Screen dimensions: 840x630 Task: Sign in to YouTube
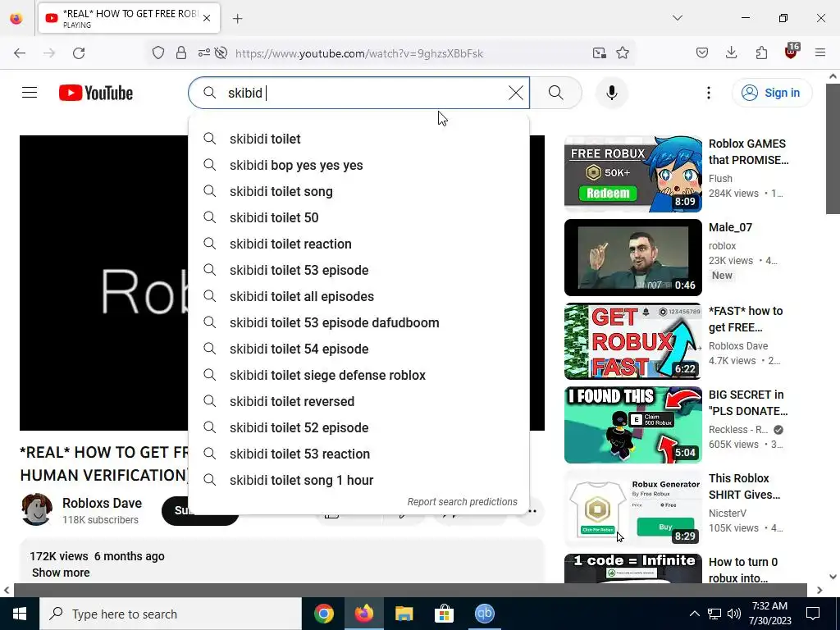click(x=772, y=93)
